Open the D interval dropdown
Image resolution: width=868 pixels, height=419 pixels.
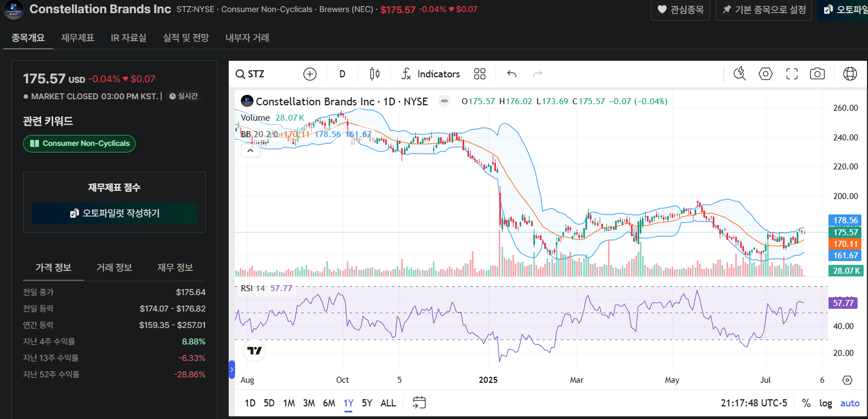click(x=342, y=74)
